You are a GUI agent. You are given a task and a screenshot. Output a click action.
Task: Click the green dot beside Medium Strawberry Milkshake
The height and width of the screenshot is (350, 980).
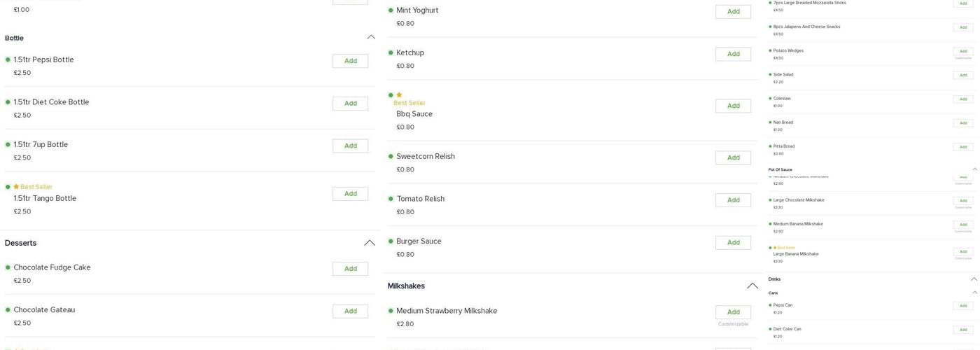coord(391,311)
